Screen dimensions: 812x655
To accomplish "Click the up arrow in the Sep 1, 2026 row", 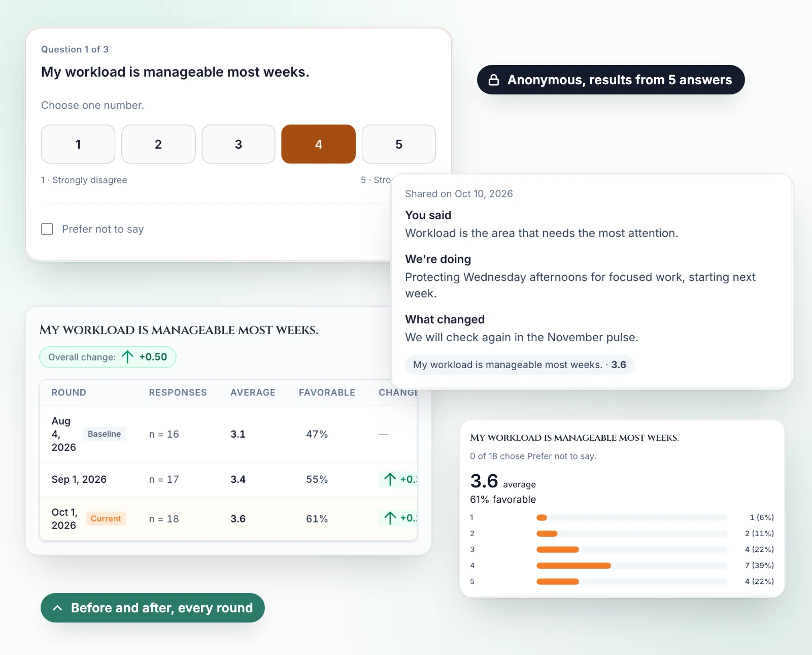I will [x=390, y=479].
